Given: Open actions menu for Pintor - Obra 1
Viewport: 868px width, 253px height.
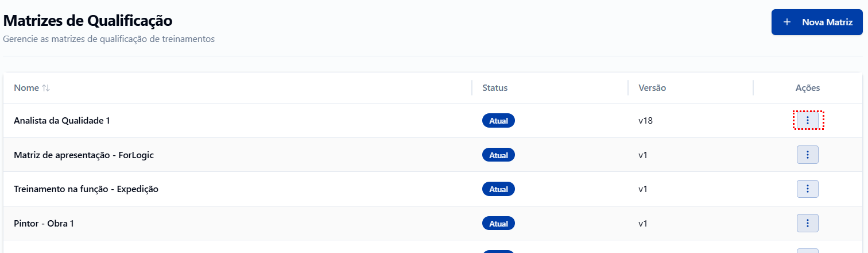Looking at the screenshot, I should pos(808,223).
